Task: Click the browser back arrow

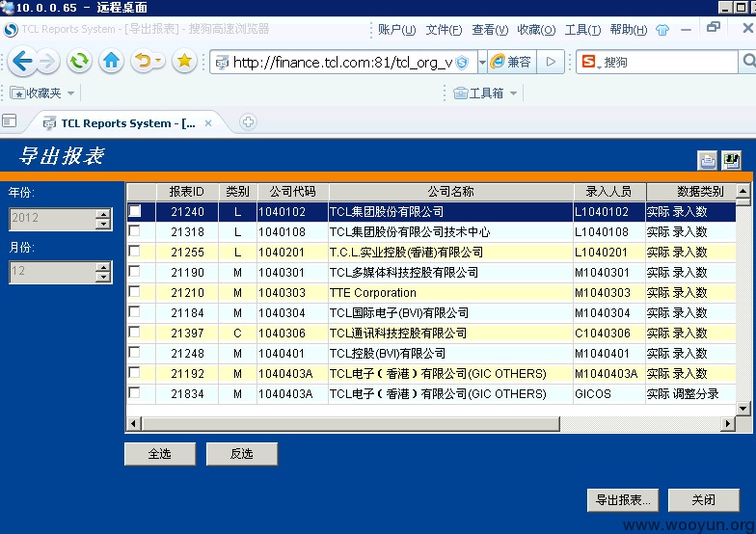Action: click(x=22, y=62)
